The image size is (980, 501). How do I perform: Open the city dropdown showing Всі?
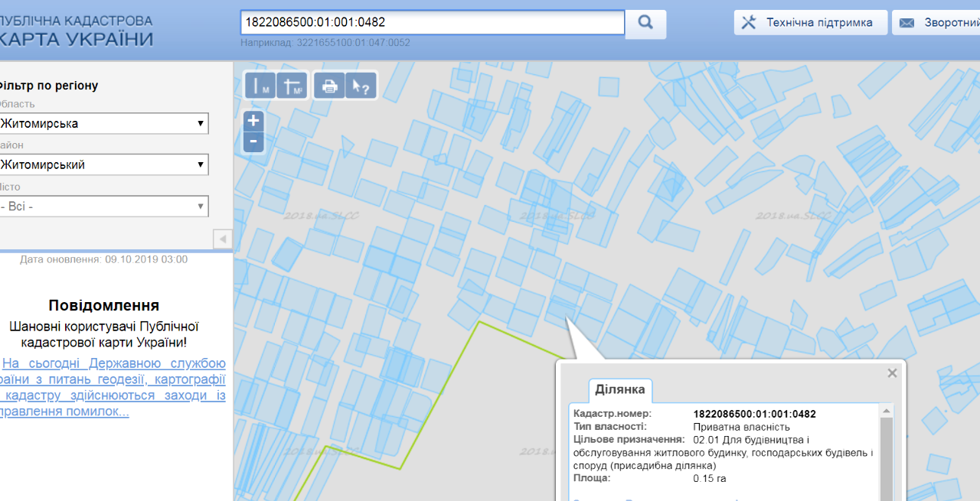click(103, 206)
